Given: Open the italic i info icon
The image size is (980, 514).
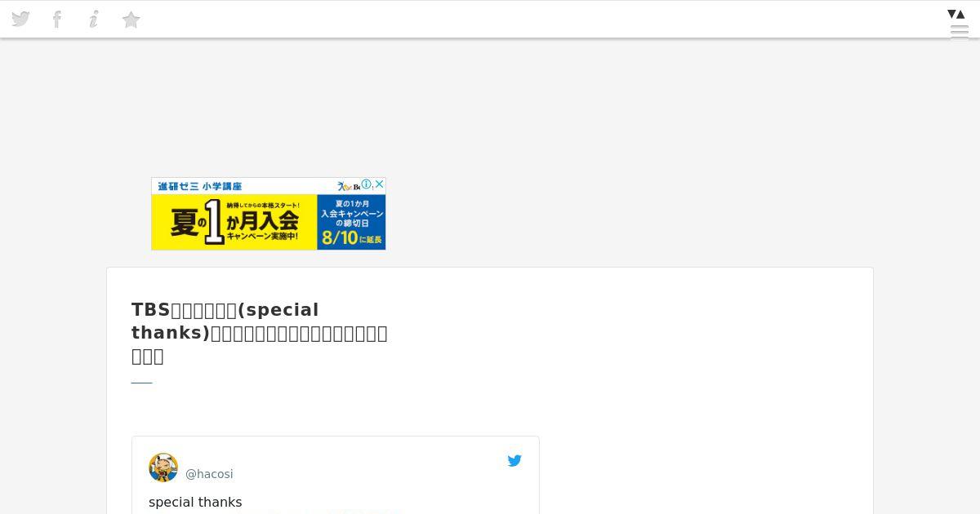Looking at the screenshot, I should click(x=94, y=19).
